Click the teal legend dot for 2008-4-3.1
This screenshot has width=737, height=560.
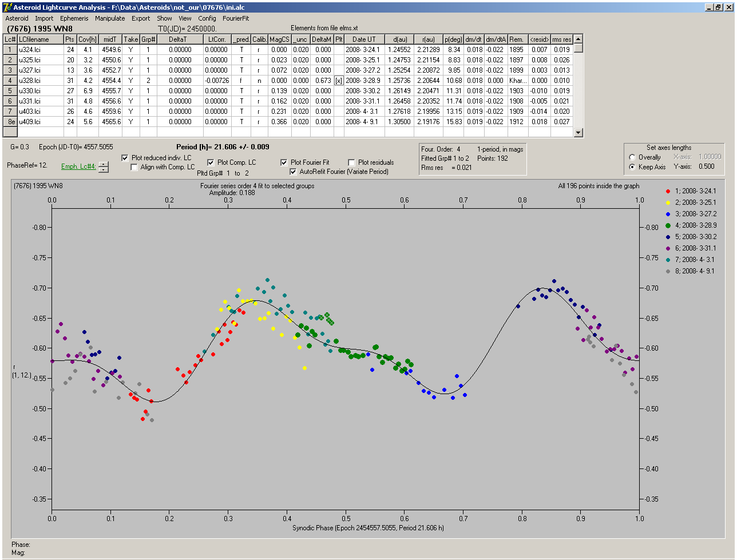pyautogui.click(x=668, y=260)
